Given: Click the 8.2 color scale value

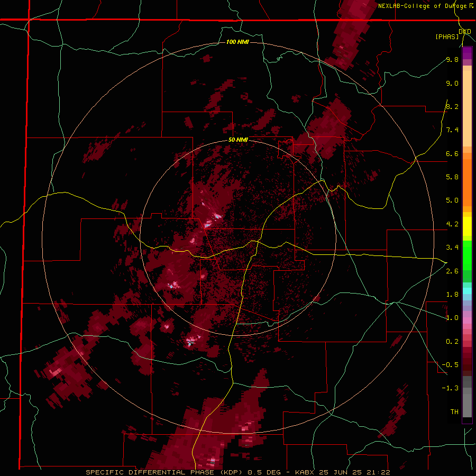Looking at the screenshot, I should click(x=452, y=106).
